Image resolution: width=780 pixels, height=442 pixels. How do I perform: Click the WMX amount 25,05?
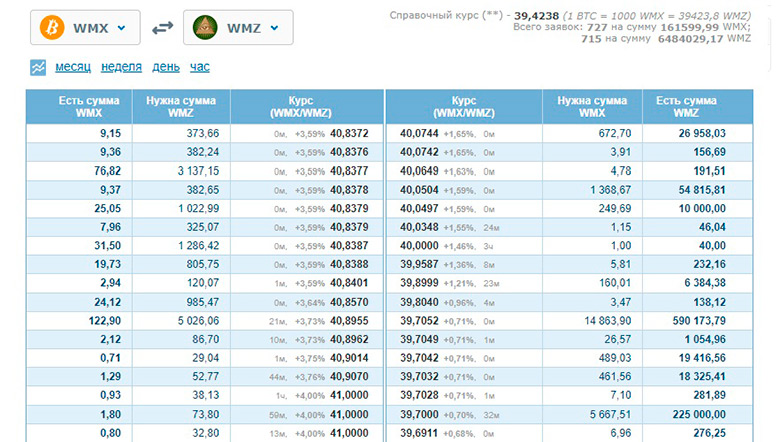(107, 208)
